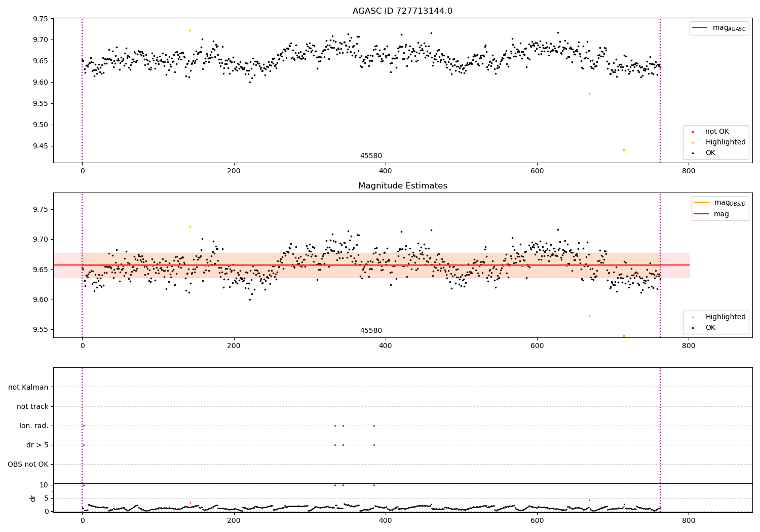The height and width of the screenshot is (532, 760).
Task: Click the "AGASC ID 727713144.0" plot title
Action: coord(402,11)
